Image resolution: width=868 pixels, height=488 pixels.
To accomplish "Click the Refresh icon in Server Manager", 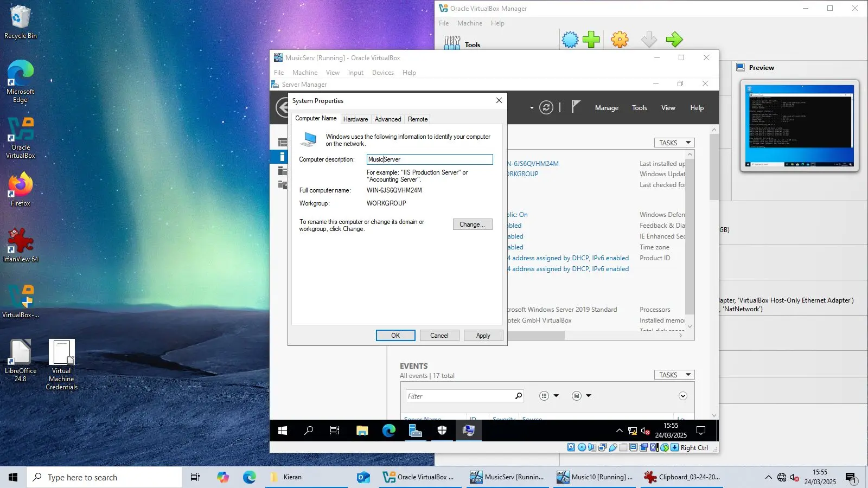I will click(546, 107).
